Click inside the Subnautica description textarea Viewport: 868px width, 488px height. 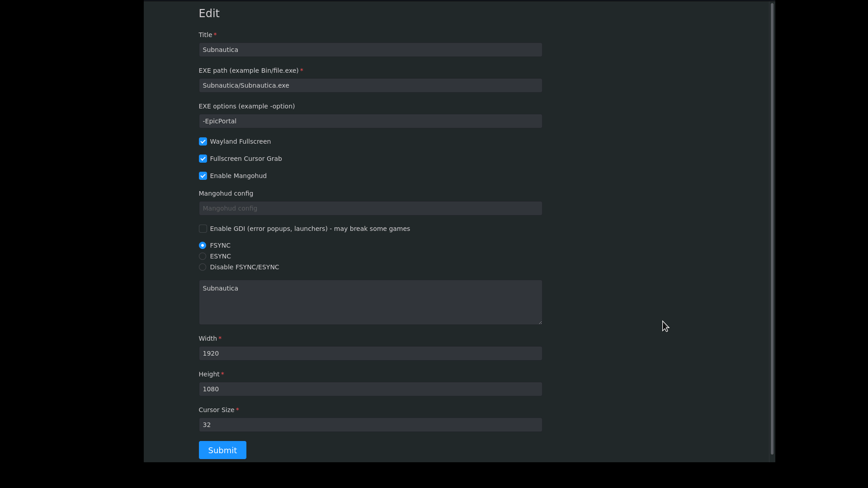tap(370, 302)
